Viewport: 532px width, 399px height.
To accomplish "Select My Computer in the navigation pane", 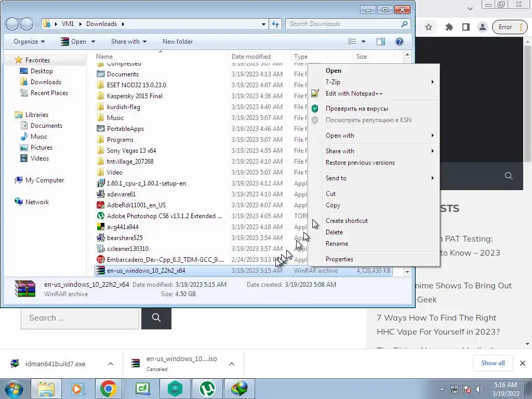I will pyautogui.click(x=45, y=180).
